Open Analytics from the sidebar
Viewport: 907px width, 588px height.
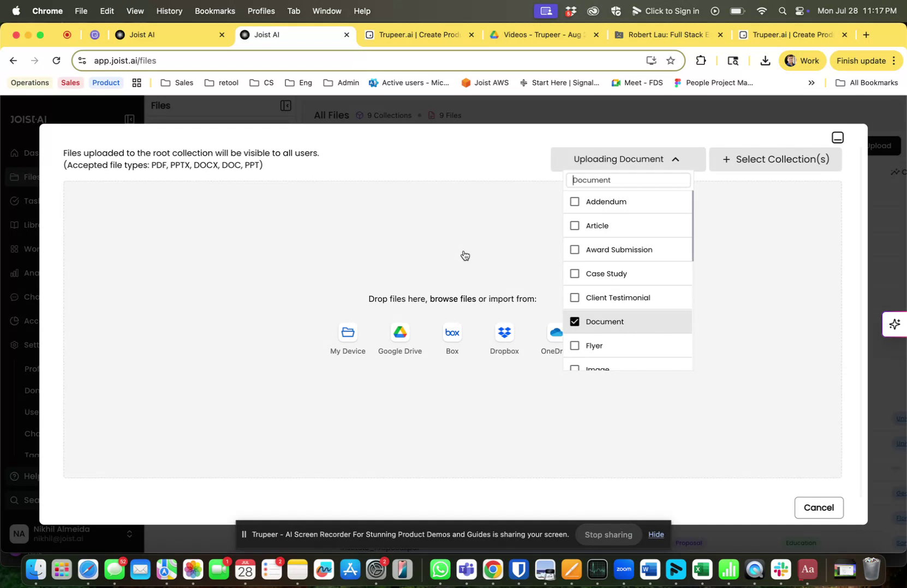30,273
